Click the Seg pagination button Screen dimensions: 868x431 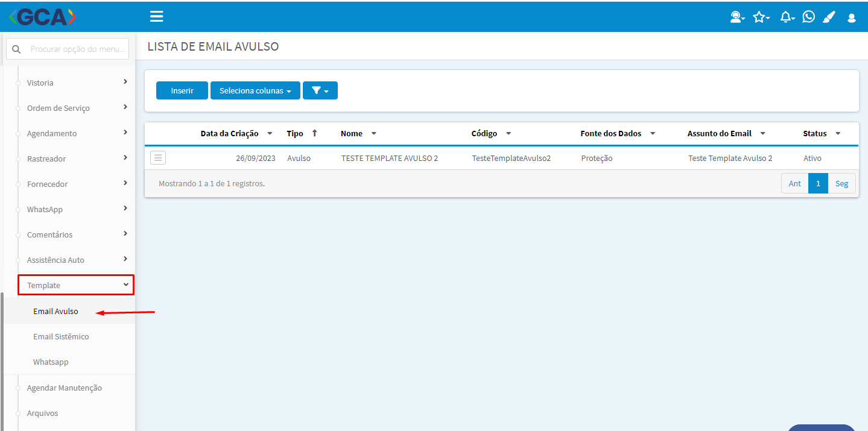(x=841, y=183)
